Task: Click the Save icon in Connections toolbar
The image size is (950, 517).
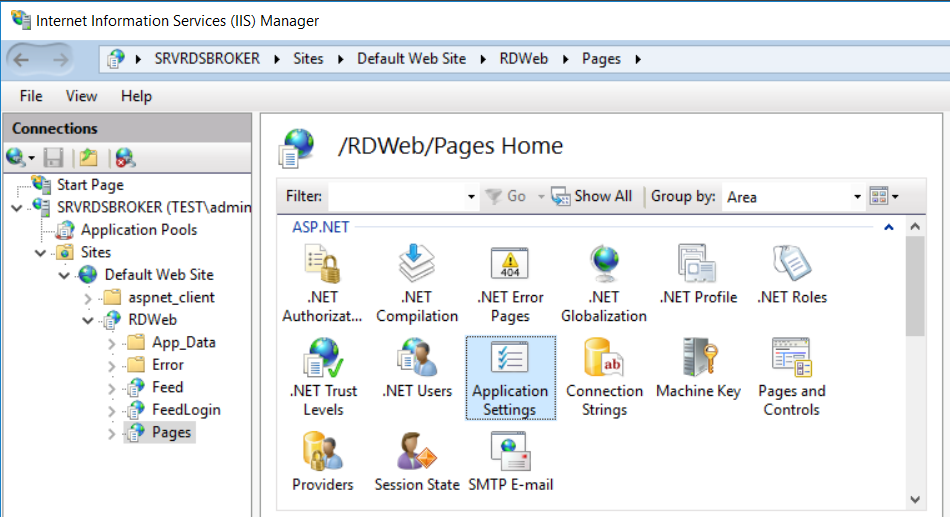Action: click(54, 158)
